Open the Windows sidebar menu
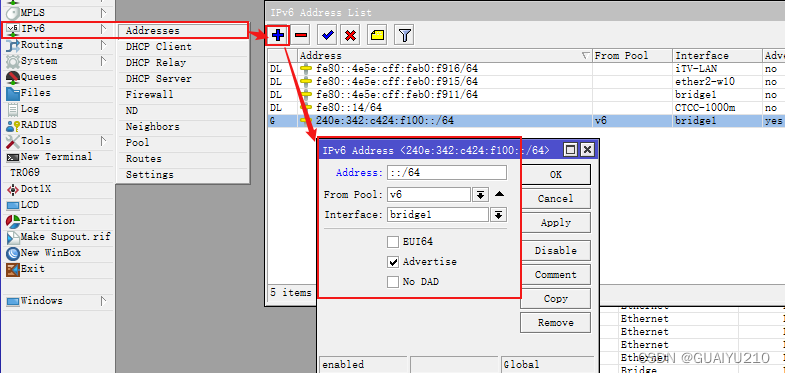785x373 pixels. point(57,301)
